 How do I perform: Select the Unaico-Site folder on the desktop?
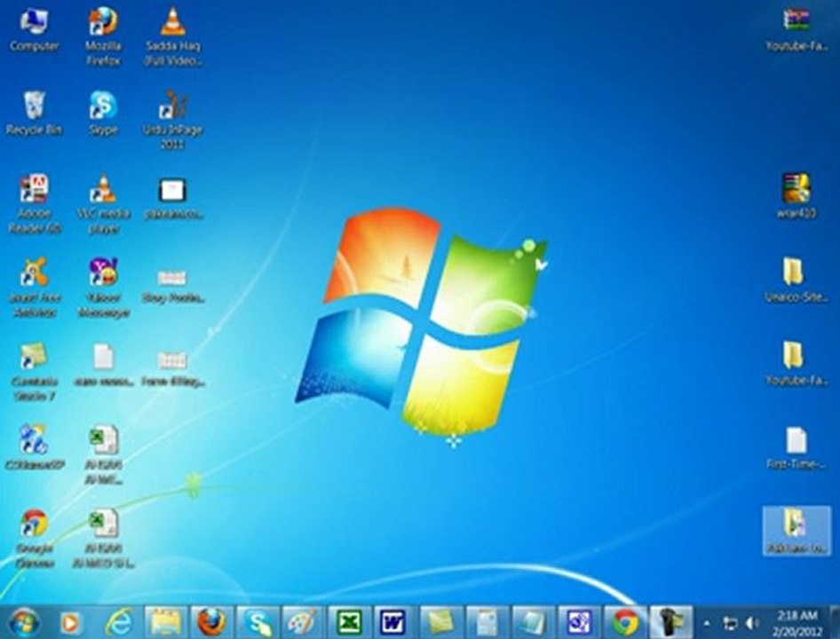(x=796, y=280)
